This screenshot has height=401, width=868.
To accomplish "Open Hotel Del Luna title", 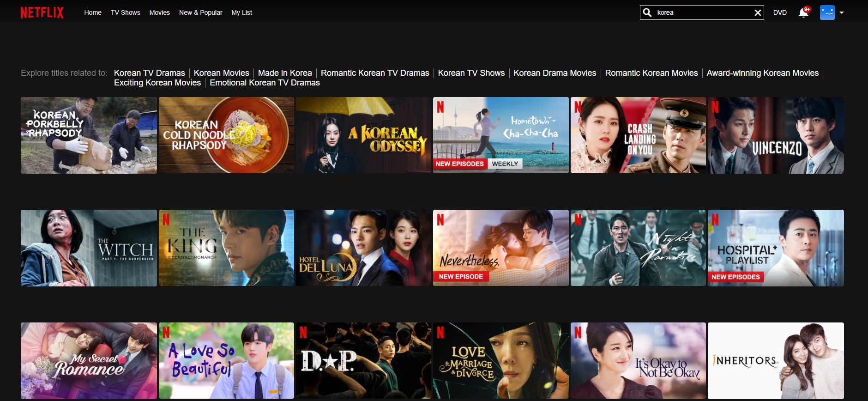I will 363,248.
